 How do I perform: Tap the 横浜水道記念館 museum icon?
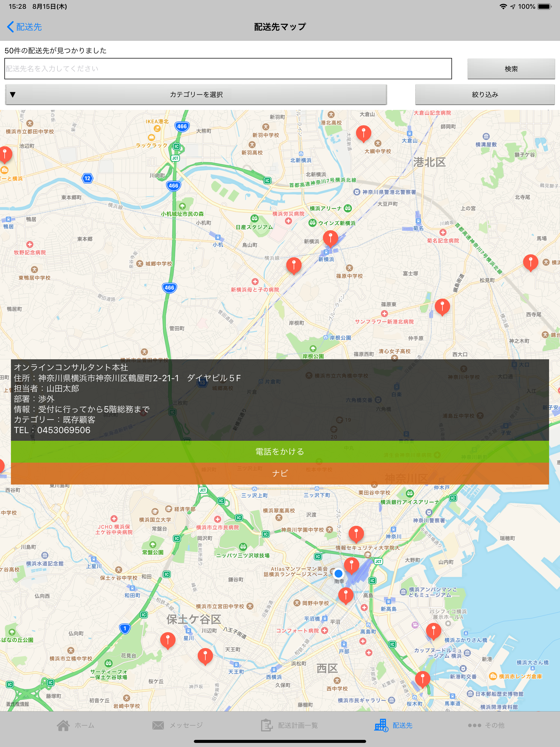pos(45,555)
